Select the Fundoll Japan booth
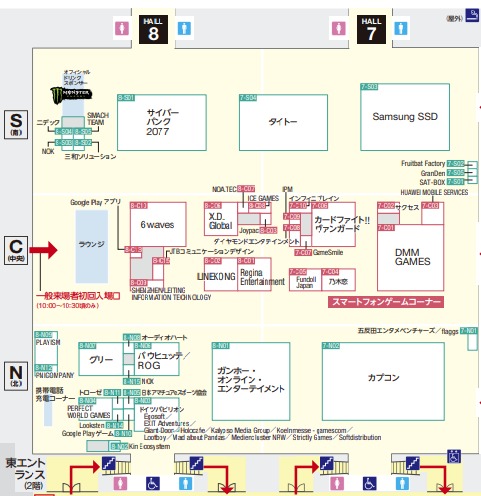 305,280
